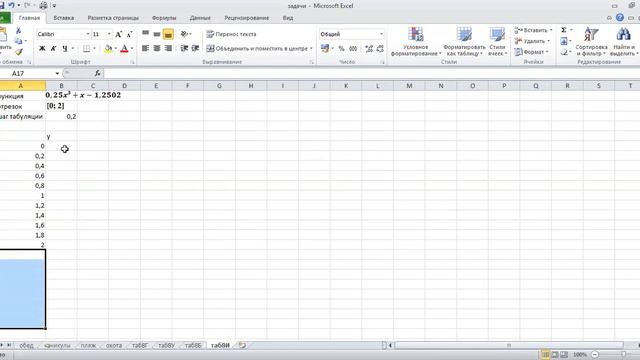The width and height of the screenshot is (640, 360).
Task: Open sheet tab охота
Action: (x=114, y=345)
